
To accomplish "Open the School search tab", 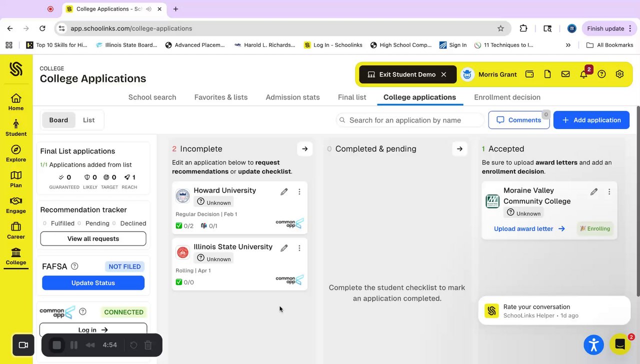I will pyautogui.click(x=152, y=97).
